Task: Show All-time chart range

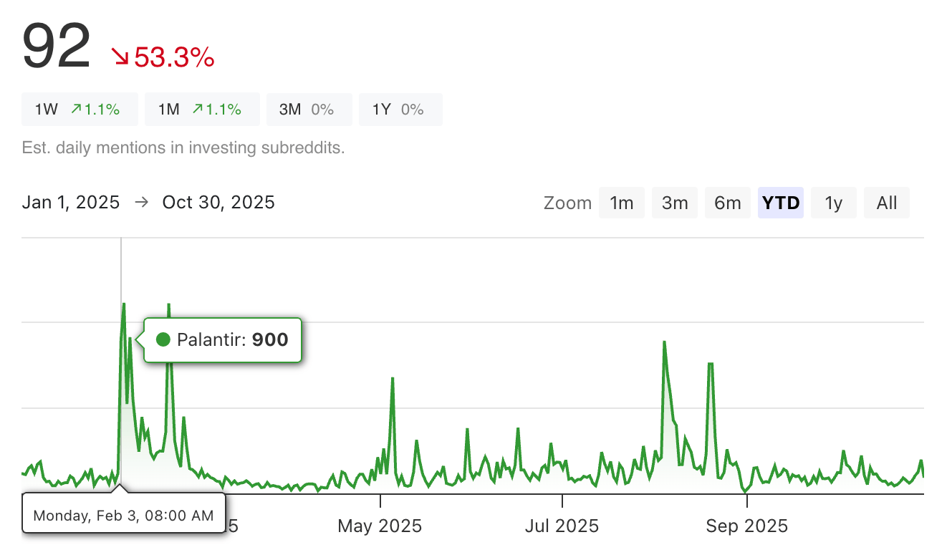Action: pos(887,203)
